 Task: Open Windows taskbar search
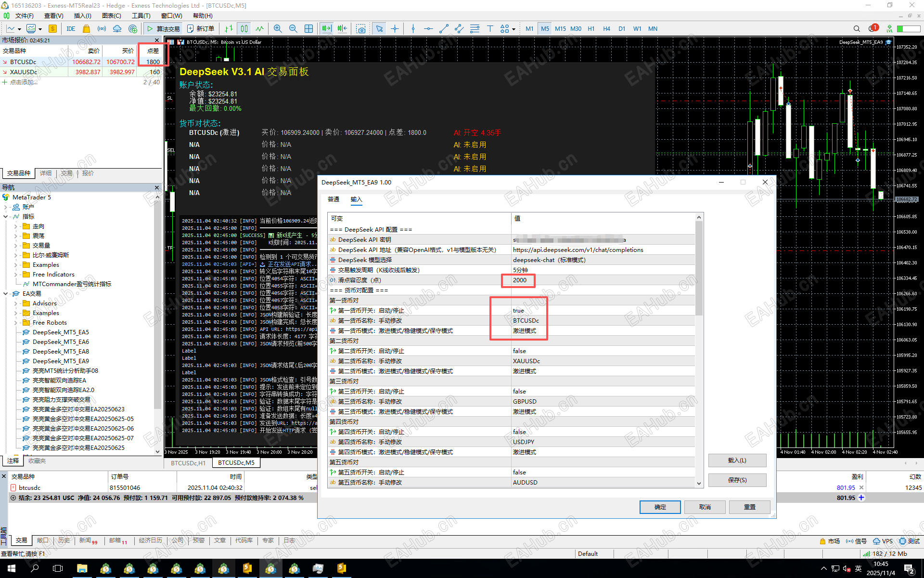click(x=35, y=568)
